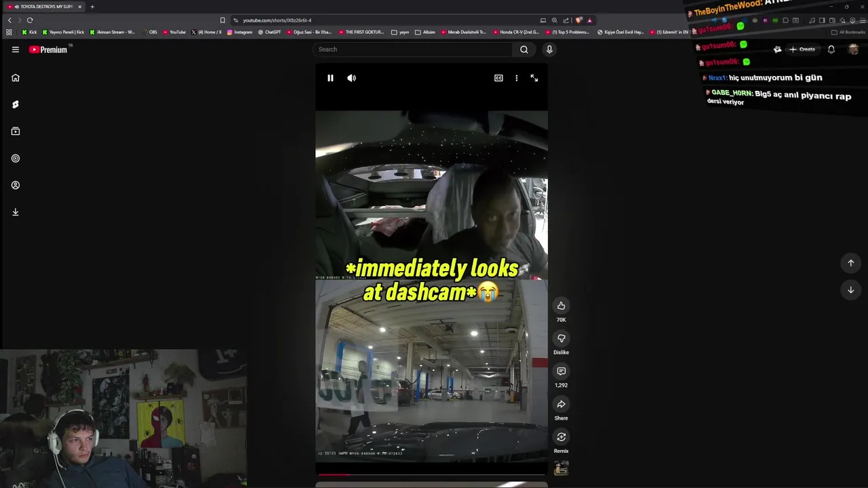Open the Short's sound thumbnail below Remix
The width and height of the screenshot is (868, 488).
pos(561,468)
